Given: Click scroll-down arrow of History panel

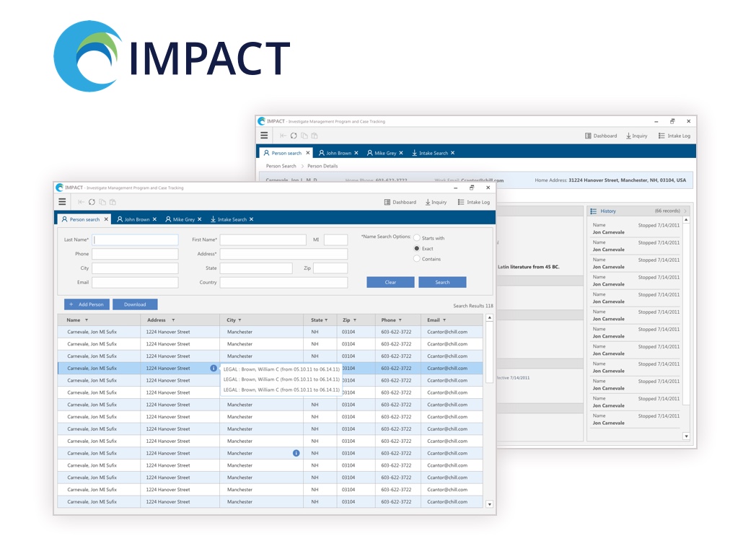Looking at the screenshot, I should 686,436.
